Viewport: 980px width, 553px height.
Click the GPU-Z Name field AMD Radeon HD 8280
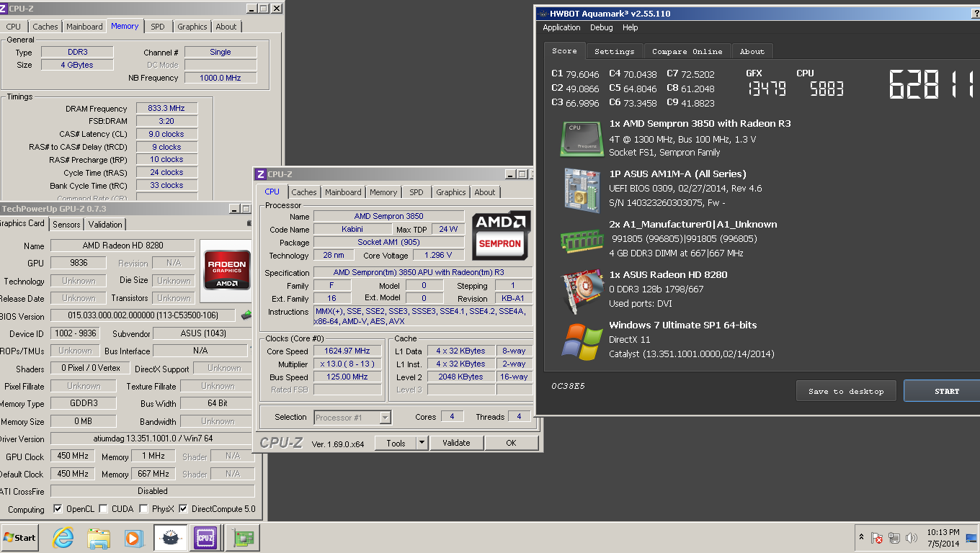click(122, 246)
